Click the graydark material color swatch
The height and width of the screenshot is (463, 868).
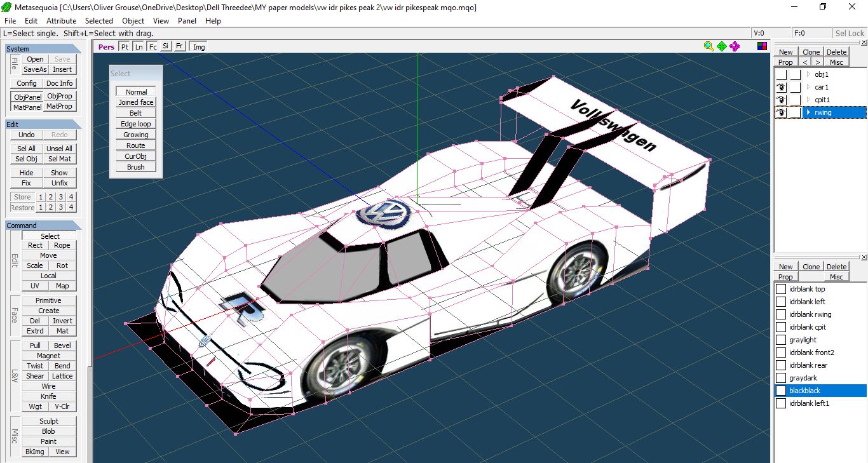click(x=780, y=378)
